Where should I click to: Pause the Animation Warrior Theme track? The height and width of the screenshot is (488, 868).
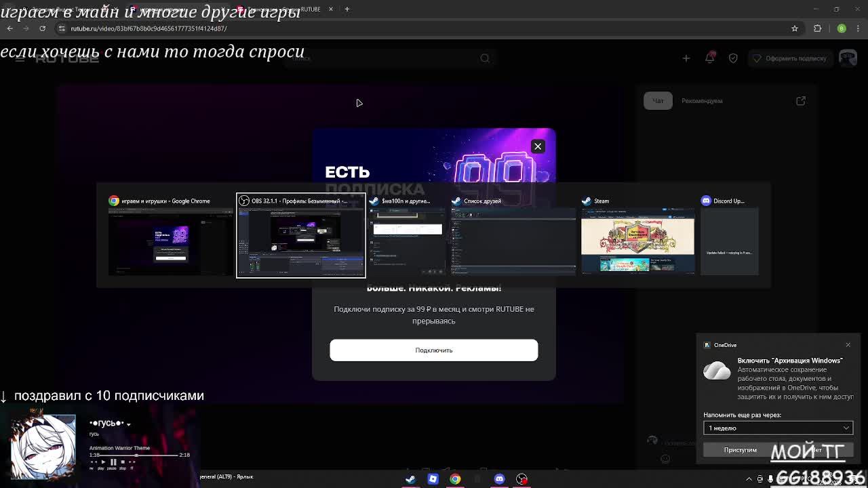click(x=113, y=462)
